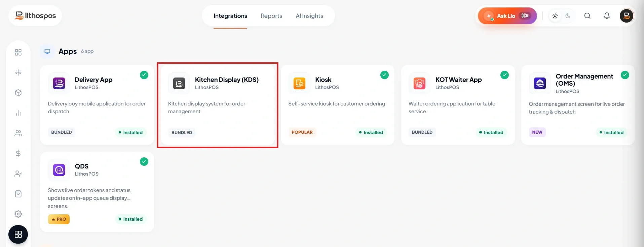Switch to light mode with the sun icon

pyautogui.click(x=555, y=16)
